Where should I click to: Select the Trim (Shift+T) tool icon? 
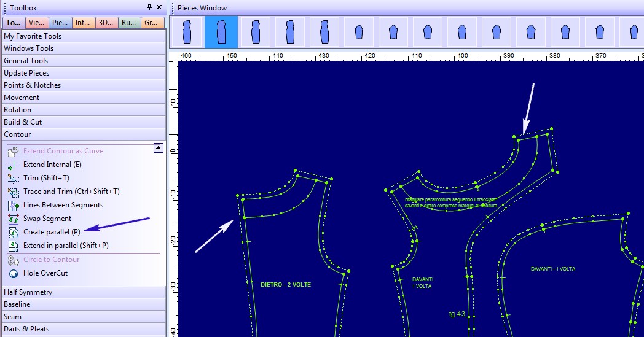13,178
